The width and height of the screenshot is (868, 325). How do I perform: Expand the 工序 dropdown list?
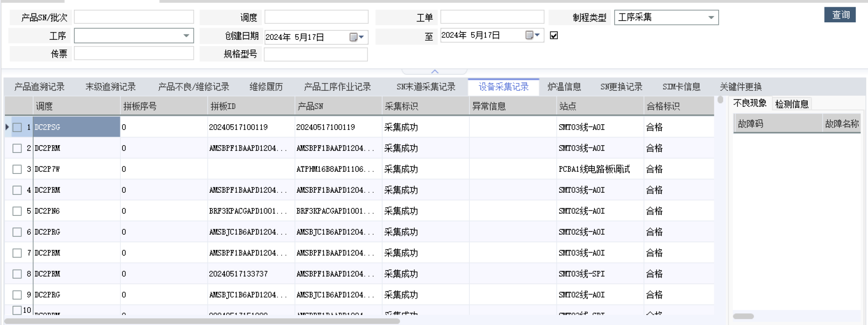tap(186, 36)
